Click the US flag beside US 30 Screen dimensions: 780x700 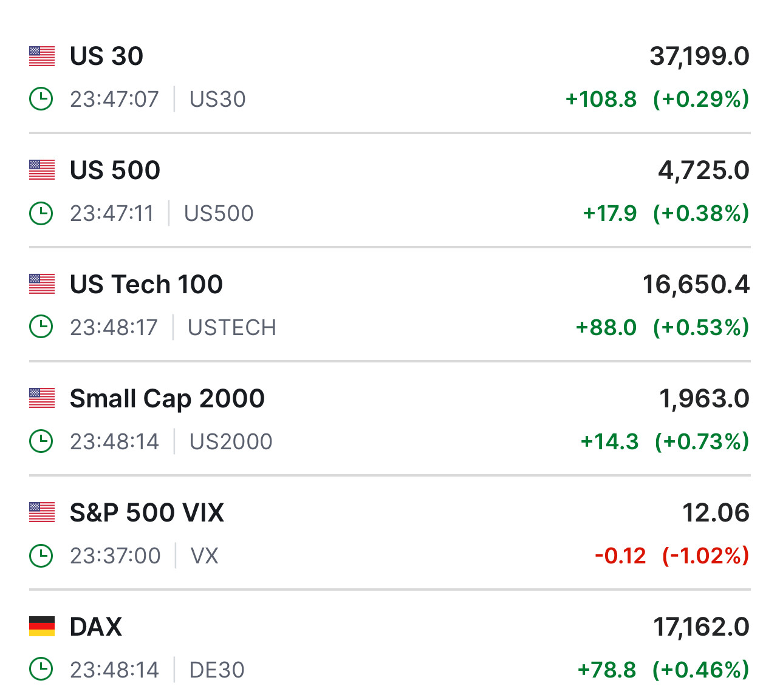(x=42, y=56)
